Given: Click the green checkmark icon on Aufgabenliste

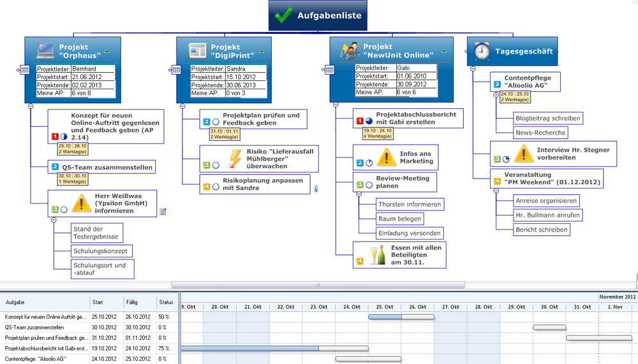Looking at the screenshot, I should click(x=283, y=15).
